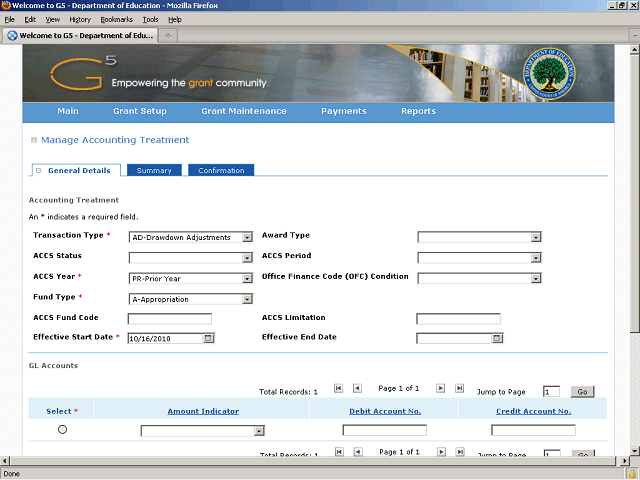This screenshot has height=480, width=640.
Task: Open the Bookmarks menu
Action: [x=117, y=20]
